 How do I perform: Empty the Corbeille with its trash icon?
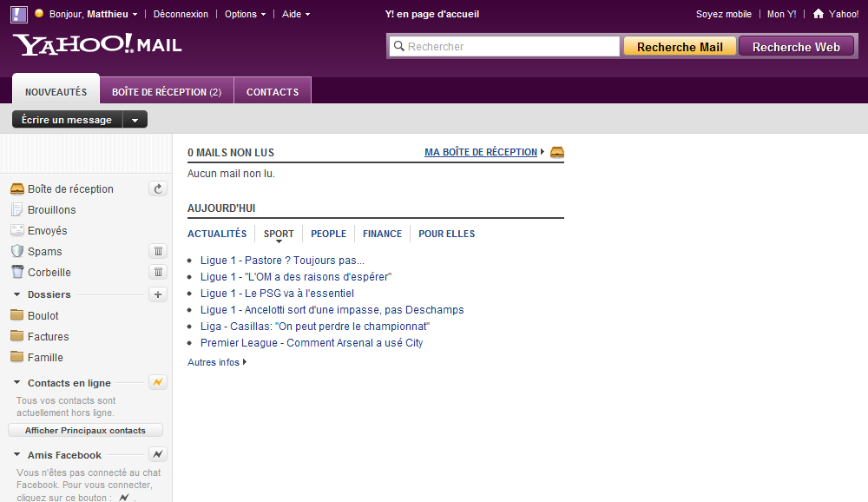(158, 272)
